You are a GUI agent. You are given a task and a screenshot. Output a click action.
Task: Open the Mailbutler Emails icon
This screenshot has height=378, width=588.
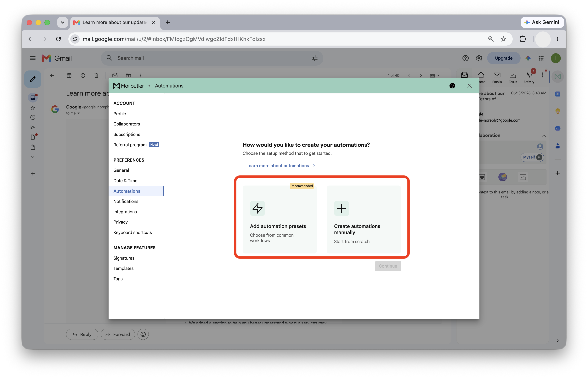497,78
